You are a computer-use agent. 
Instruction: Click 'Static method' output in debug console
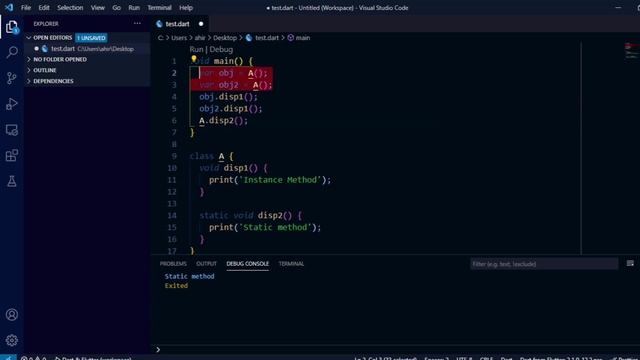189,276
